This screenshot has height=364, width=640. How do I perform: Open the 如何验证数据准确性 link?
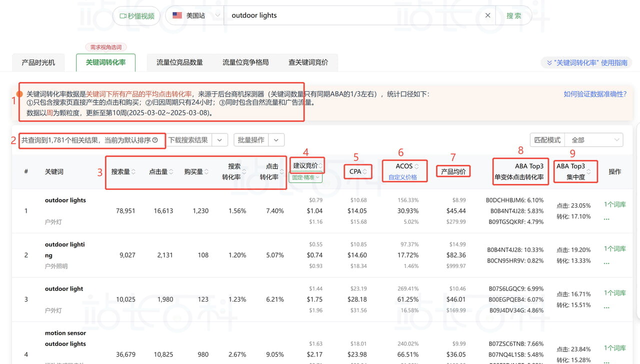click(595, 93)
